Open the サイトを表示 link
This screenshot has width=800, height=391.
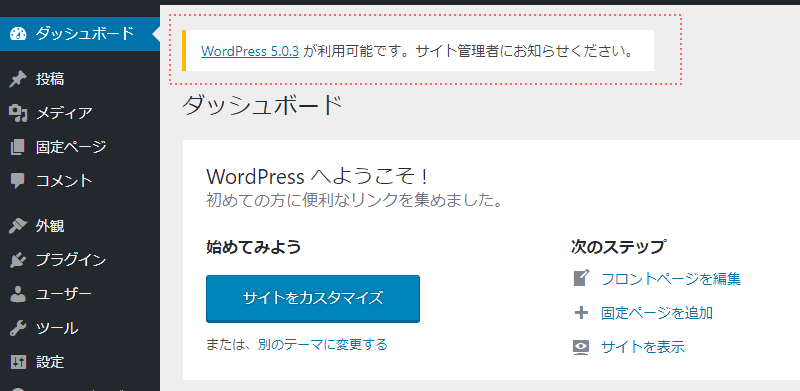pos(643,347)
